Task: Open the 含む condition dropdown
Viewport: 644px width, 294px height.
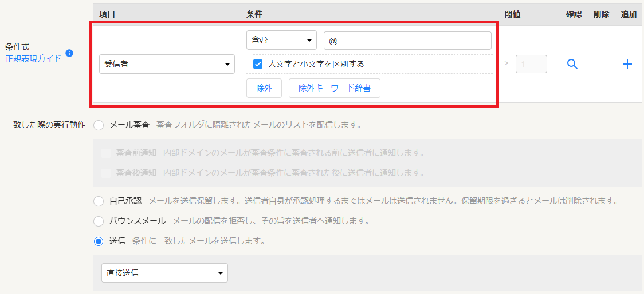Action: pos(281,40)
